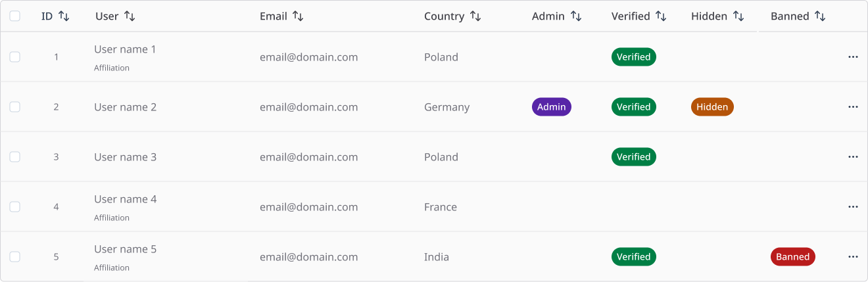The height and width of the screenshot is (282, 868).
Task: Click the purple Admin badge
Action: pos(552,107)
